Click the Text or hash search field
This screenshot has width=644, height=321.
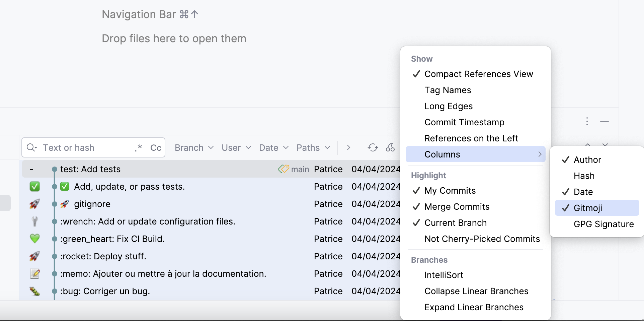[87, 148]
